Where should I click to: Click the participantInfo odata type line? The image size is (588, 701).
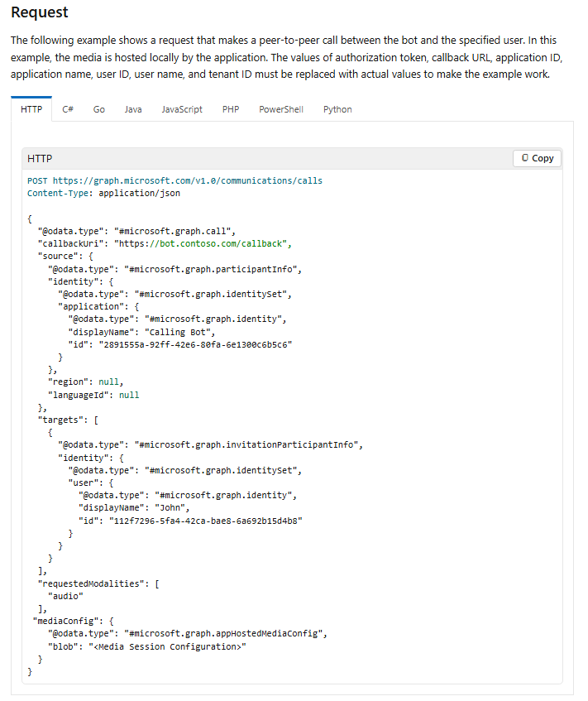coord(174,269)
